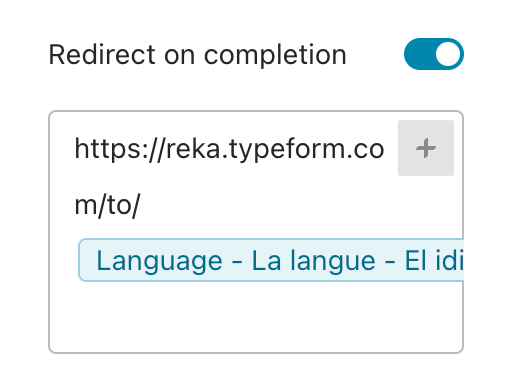Screen dimensions: 508x374
Task: Click empty area below the Language chip
Action: [256, 317]
